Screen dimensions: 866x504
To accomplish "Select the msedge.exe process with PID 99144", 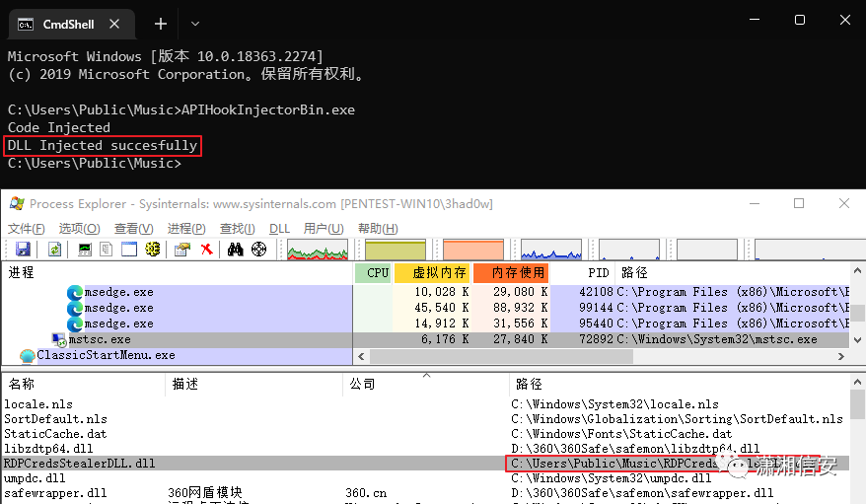I will pos(425,308).
